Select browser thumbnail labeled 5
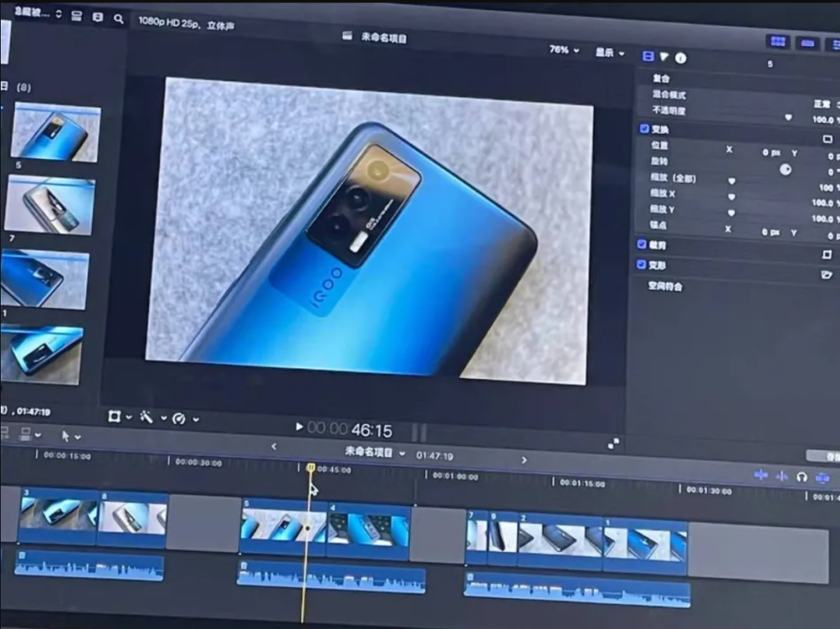The width and height of the screenshot is (840, 629). 57,132
